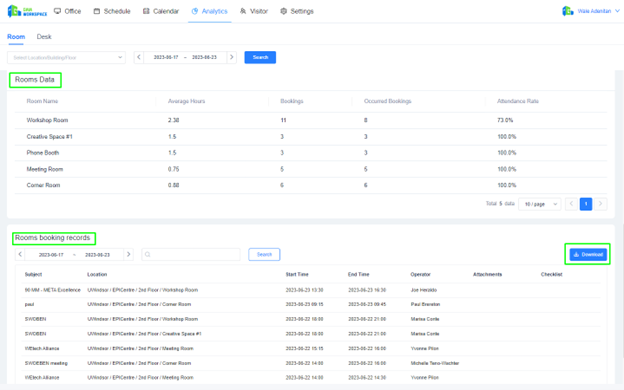Open the Select Location/Building/Floor dropdown

(x=66, y=57)
